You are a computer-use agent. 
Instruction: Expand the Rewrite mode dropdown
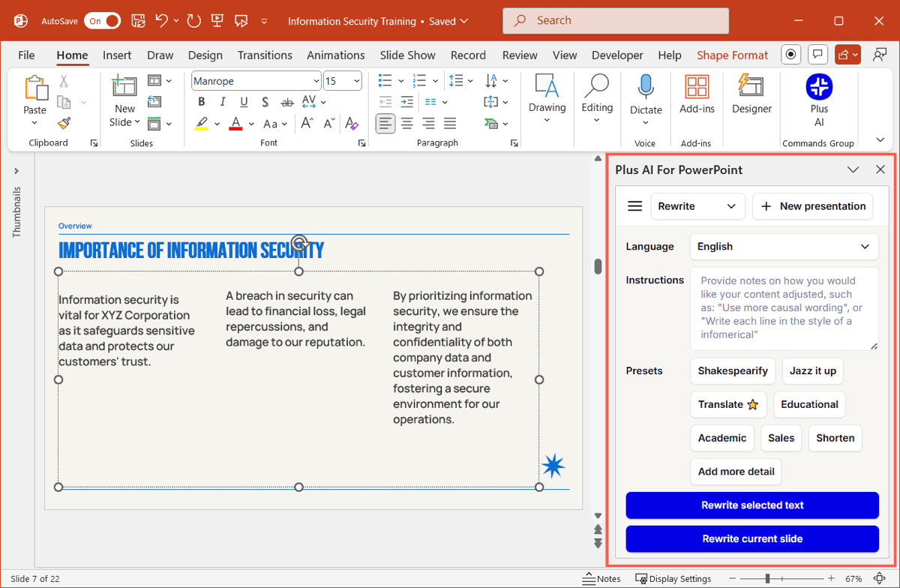(697, 206)
